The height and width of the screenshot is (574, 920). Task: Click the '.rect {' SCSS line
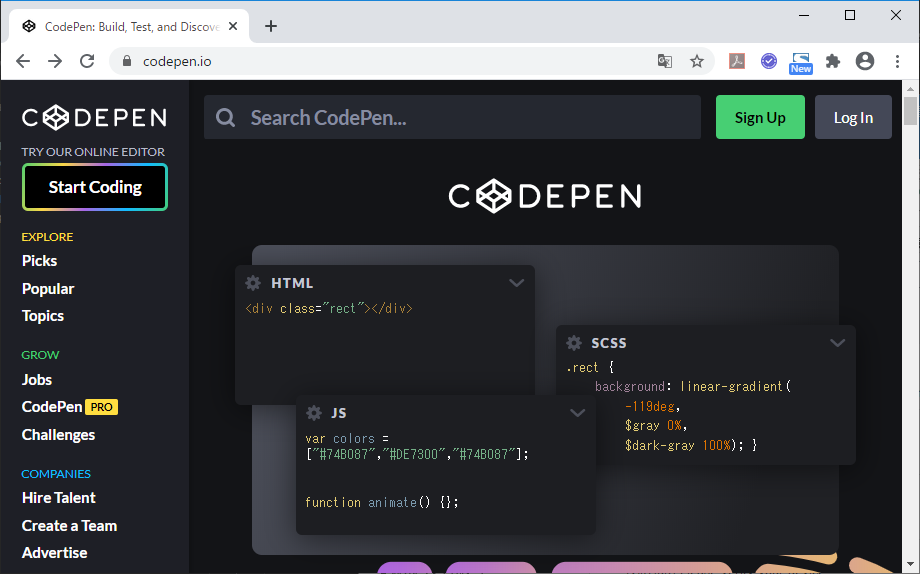[x=590, y=367]
